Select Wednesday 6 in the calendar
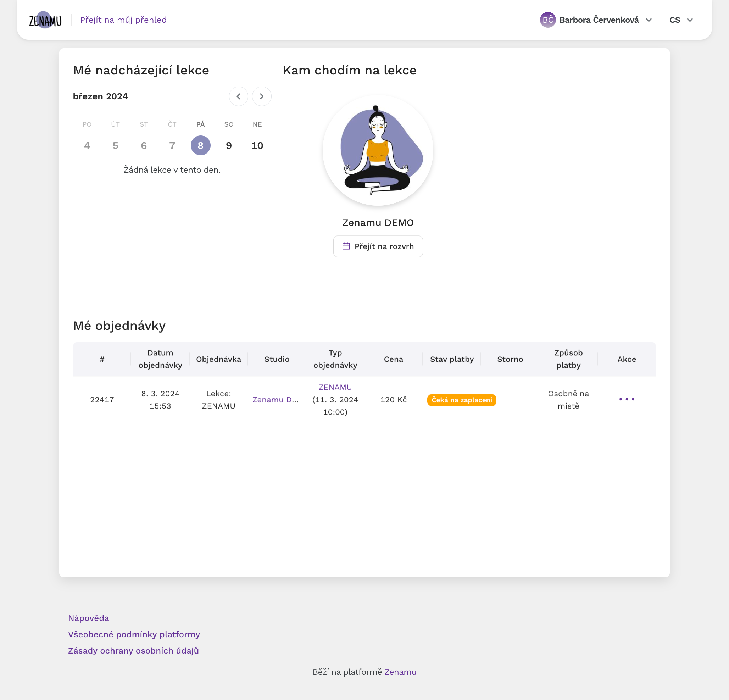This screenshot has height=700, width=729. click(144, 145)
